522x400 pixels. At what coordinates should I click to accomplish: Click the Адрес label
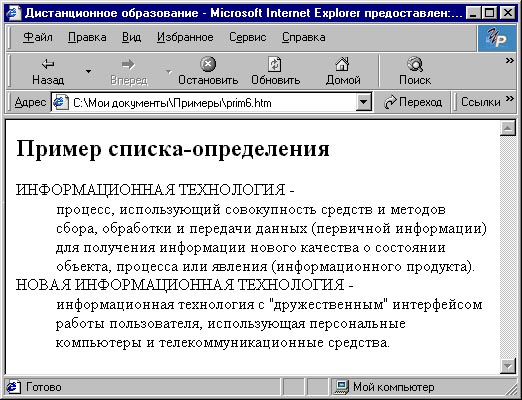(x=30, y=102)
